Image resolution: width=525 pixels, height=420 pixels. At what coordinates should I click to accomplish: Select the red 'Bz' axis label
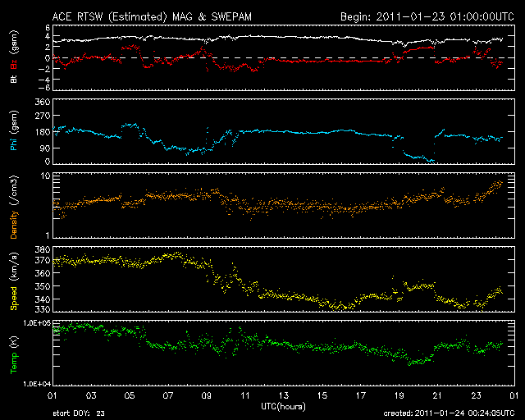tap(14, 64)
